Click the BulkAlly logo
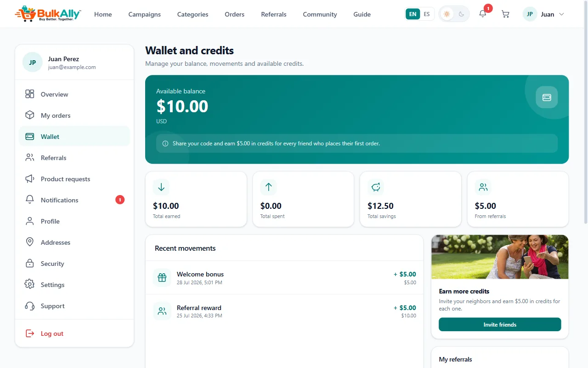 click(48, 14)
